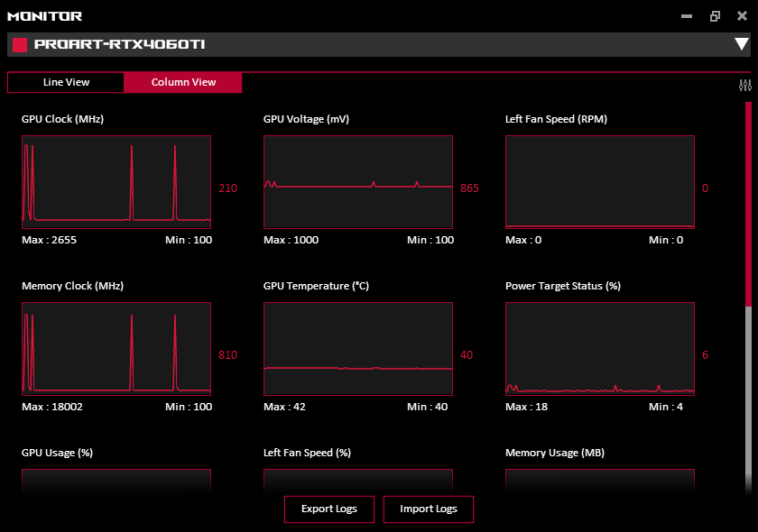
Task: Click the Memory Usage (MB) label
Action: point(555,453)
